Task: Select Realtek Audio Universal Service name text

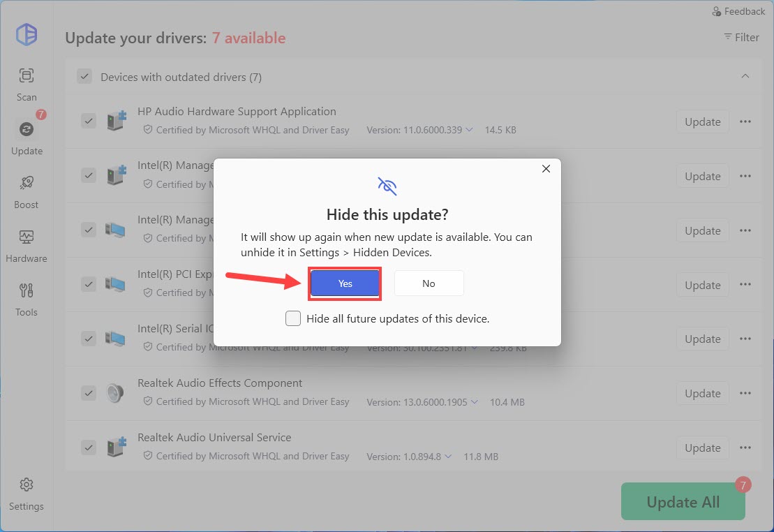Action: click(x=214, y=437)
